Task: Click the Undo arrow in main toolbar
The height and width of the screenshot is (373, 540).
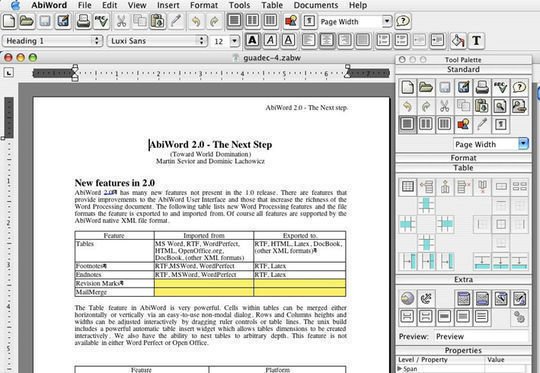Action: pos(196,21)
